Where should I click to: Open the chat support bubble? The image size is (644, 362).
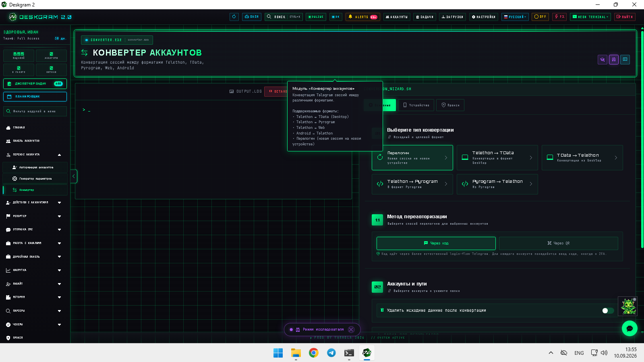coord(630,328)
